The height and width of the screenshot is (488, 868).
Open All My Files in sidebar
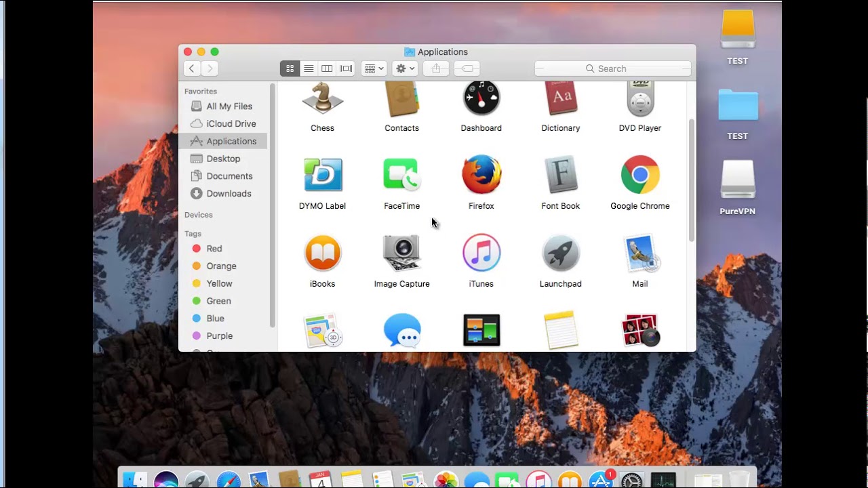pyautogui.click(x=223, y=106)
